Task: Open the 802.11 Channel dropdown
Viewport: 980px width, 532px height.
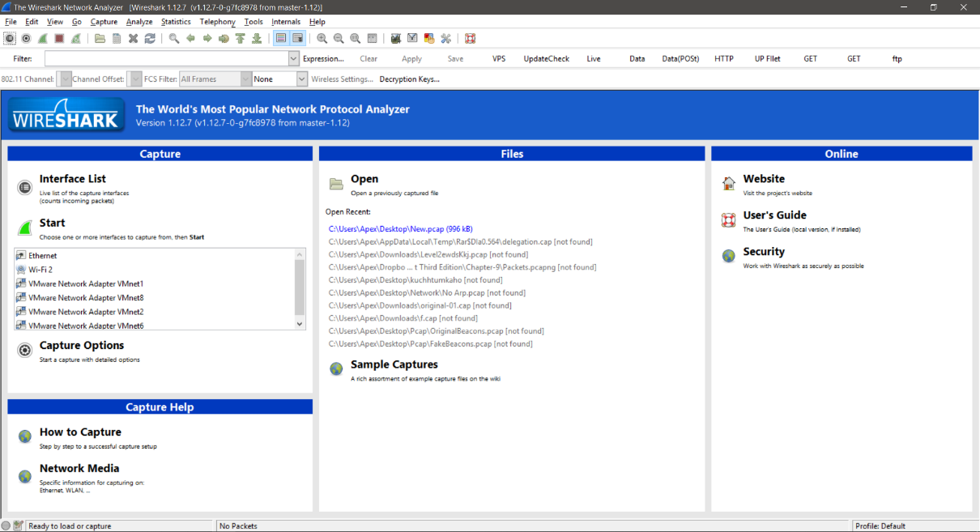Action: [x=66, y=79]
